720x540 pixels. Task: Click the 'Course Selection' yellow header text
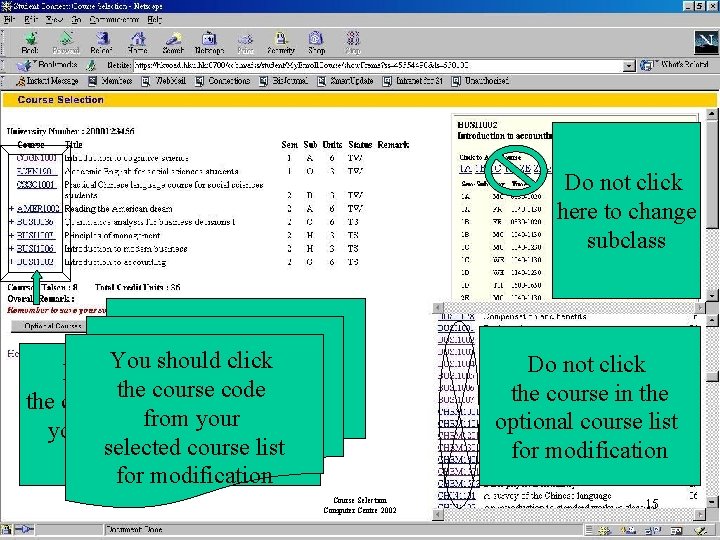61,100
